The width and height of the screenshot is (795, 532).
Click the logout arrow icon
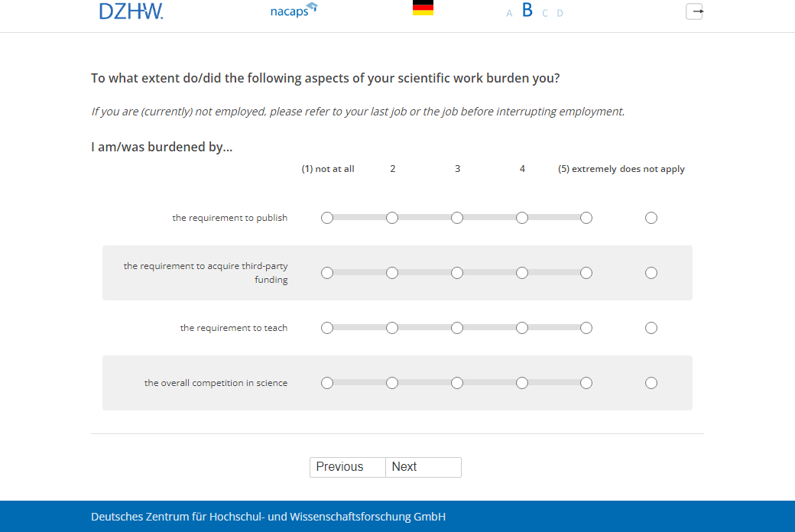694,11
